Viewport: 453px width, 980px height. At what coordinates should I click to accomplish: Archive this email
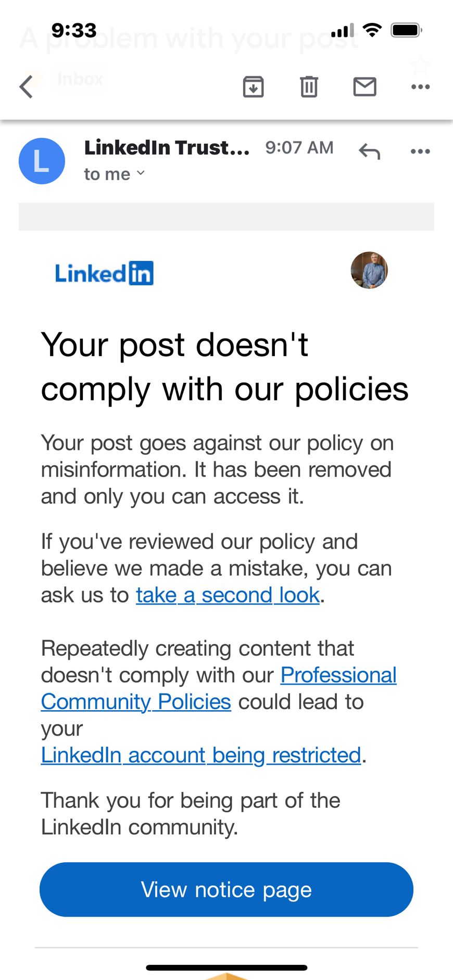tap(254, 86)
